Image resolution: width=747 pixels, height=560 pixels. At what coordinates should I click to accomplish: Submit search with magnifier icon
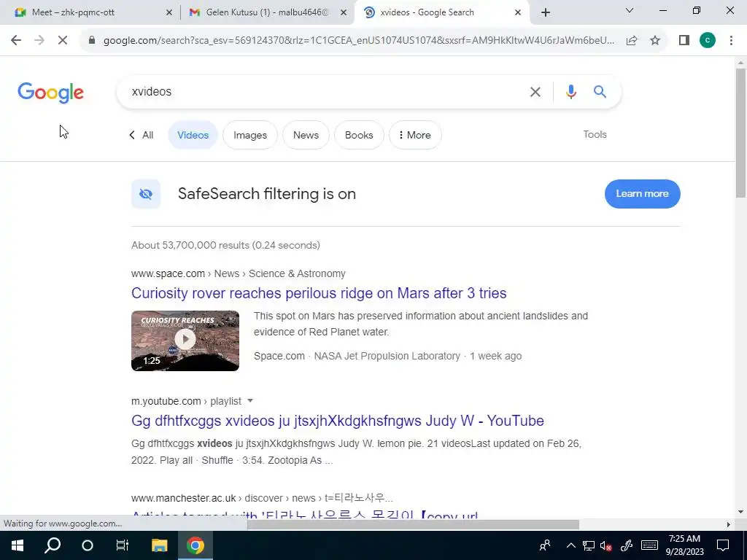click(x=600, y=92)
